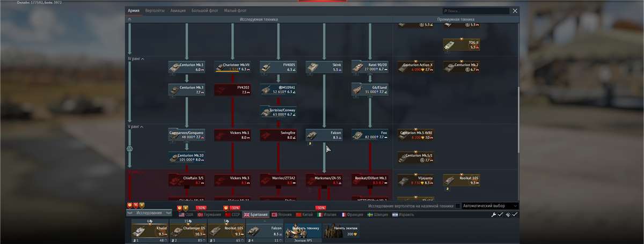Select the Vickers Mk.1 vehicle card
Viewport: 644px width, 244px height.
(232, 135)
